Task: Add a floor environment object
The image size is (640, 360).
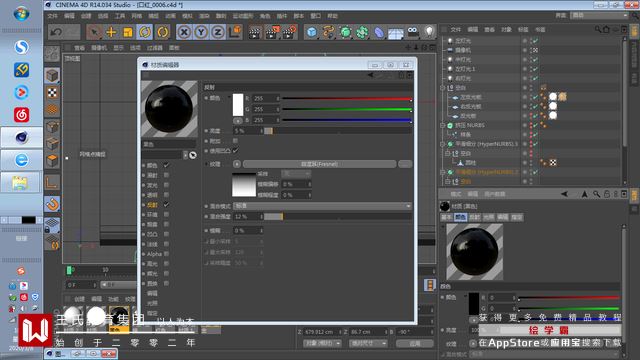Action: point(396,33)
